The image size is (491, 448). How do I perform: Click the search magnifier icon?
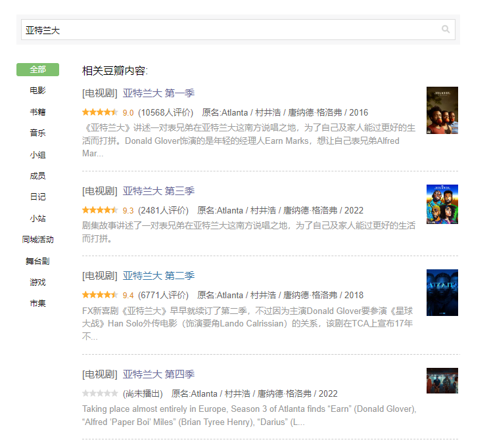[446, 29]
